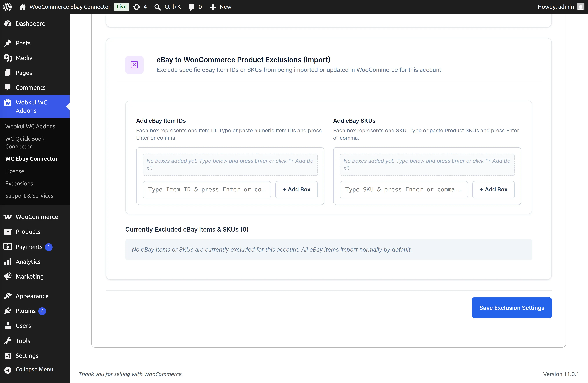Open Support & Services submenu item
Image resolution: width=588 pixels, height=383 pixels.
(x=29, y=196)
